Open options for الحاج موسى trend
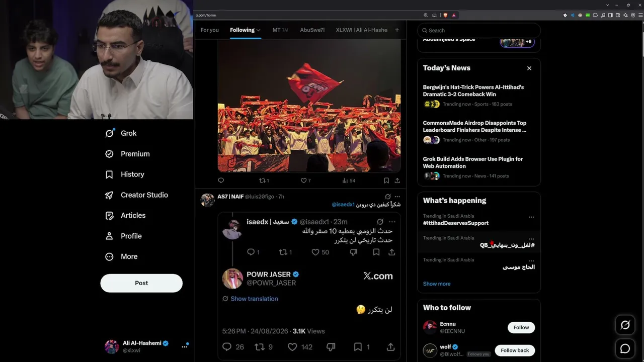This screenshot has height=362, width=644. (531, 261)
